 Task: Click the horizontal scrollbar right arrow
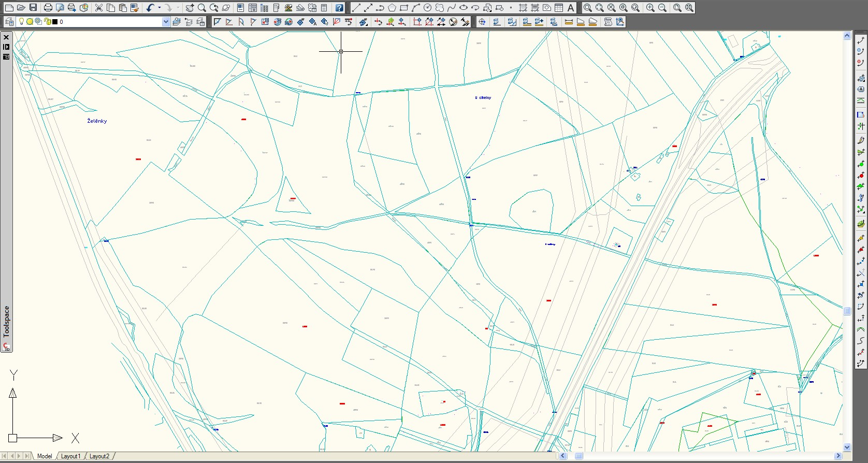(x=838, y=456)
